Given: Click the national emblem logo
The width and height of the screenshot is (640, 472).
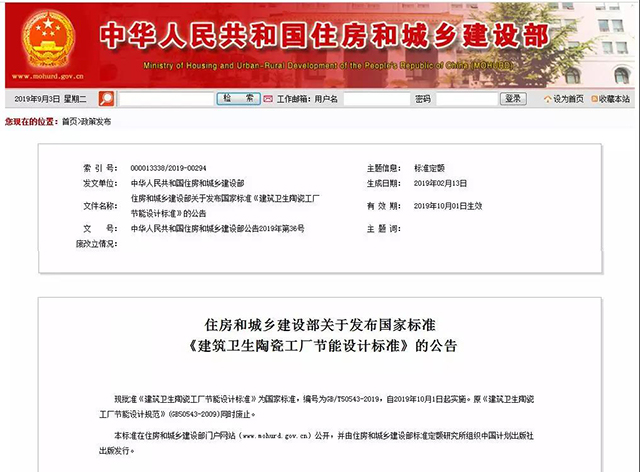Looking at the screenshot, I should click(48, 41).
